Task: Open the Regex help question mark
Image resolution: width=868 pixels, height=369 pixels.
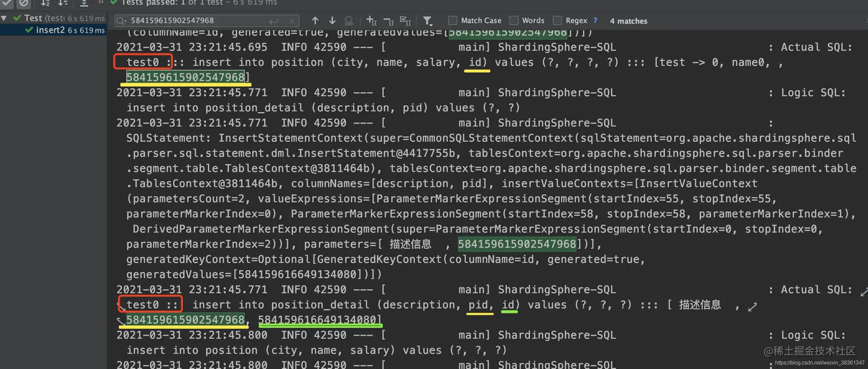Action: click(595, 21)
